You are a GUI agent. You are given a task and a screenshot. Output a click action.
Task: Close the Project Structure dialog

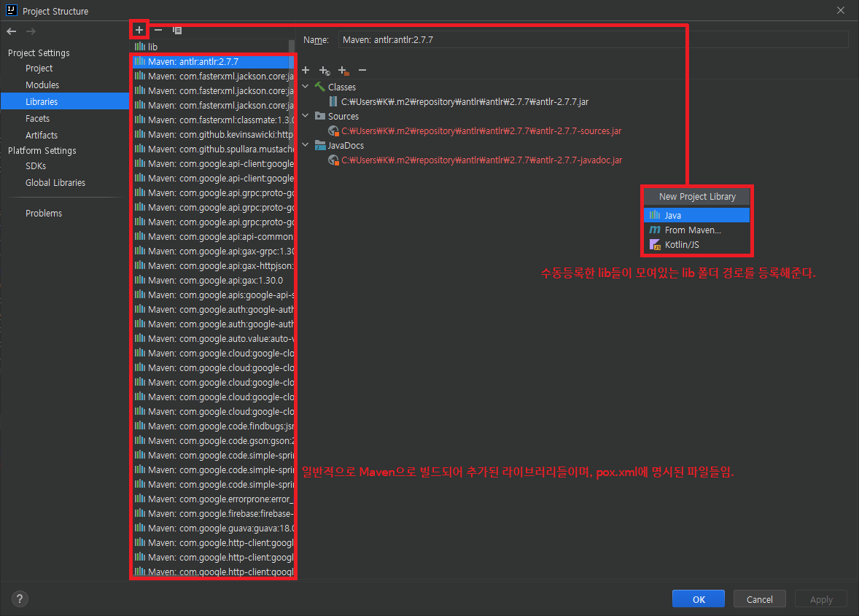tap(840, 10)
